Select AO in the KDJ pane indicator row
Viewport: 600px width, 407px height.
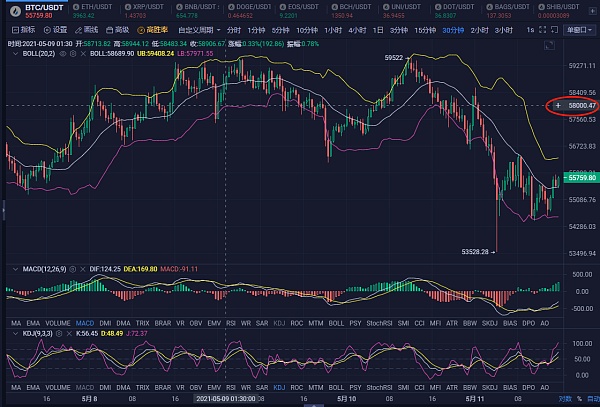545,387
